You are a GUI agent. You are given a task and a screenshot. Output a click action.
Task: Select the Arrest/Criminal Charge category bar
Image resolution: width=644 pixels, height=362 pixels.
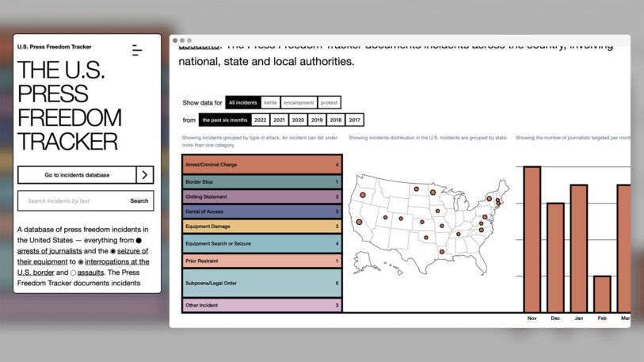point(262,165)
